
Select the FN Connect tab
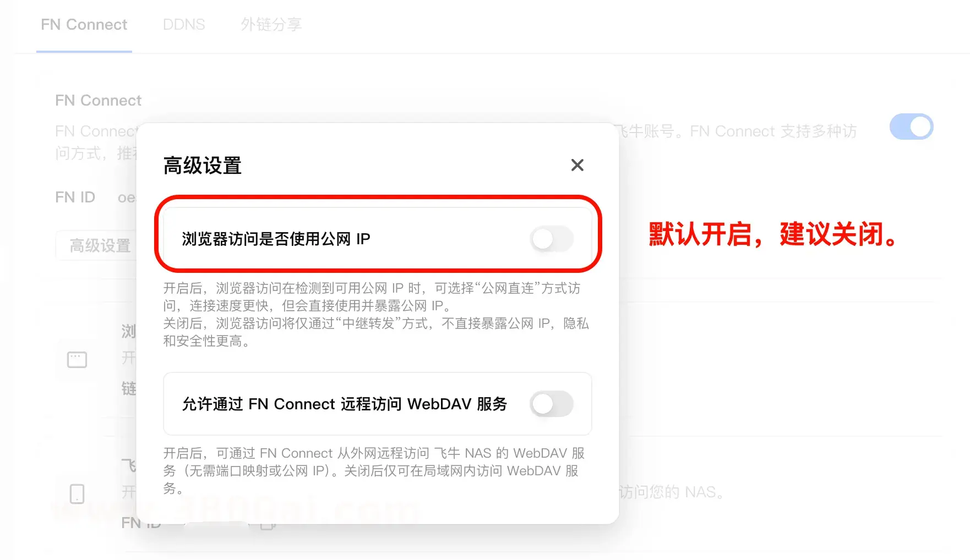[84, 25]
